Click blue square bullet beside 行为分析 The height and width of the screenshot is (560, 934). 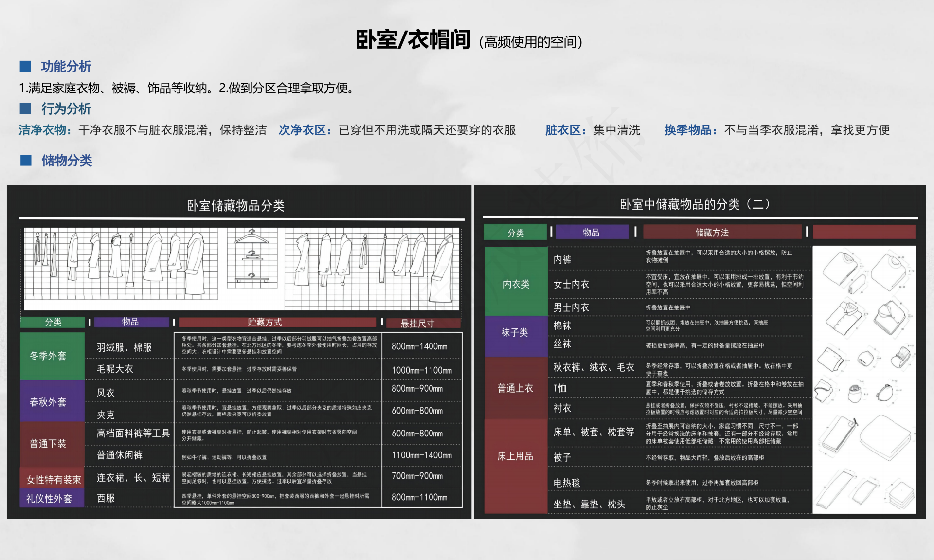(25, 108)
